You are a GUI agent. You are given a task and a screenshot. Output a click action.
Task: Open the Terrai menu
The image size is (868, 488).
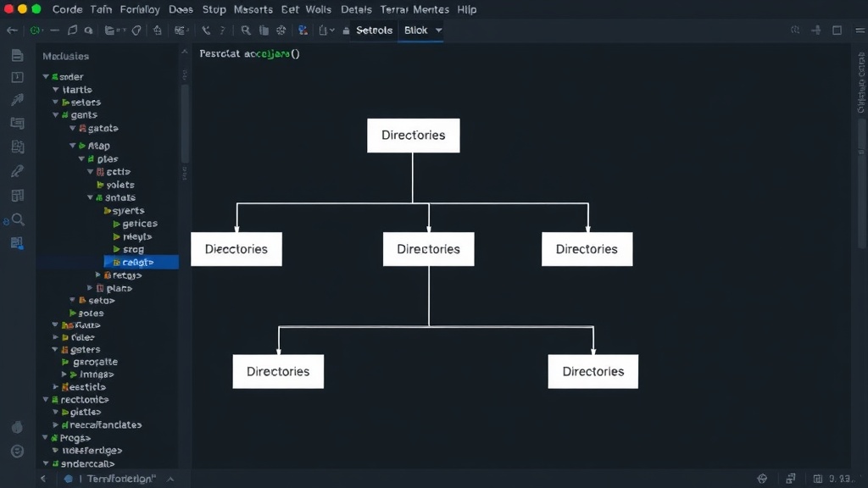394,9
